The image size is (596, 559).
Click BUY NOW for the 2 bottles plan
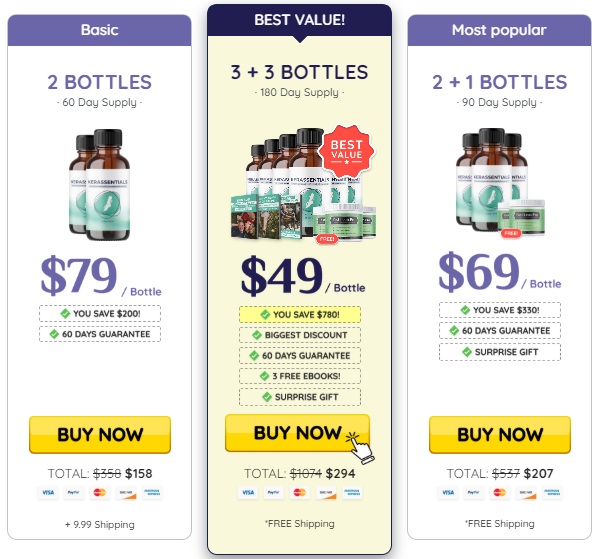click(x=100, y=434)
